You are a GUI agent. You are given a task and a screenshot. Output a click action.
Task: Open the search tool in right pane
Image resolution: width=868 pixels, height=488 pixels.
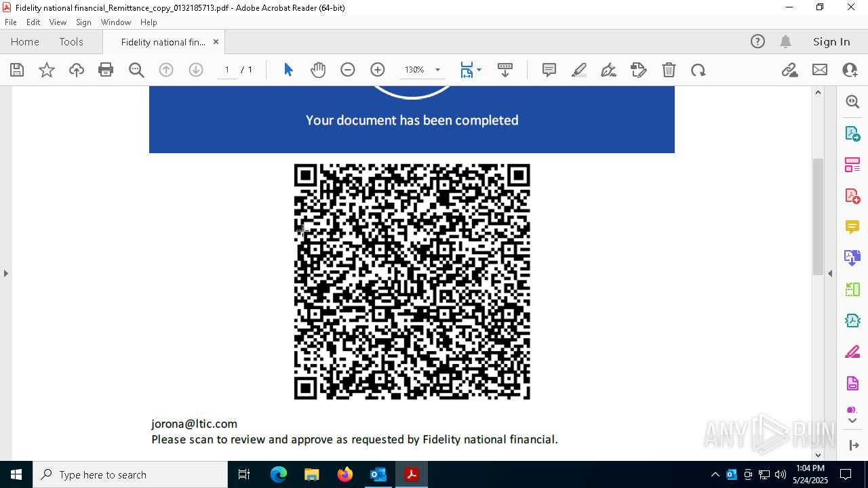[x=852, y=102]
